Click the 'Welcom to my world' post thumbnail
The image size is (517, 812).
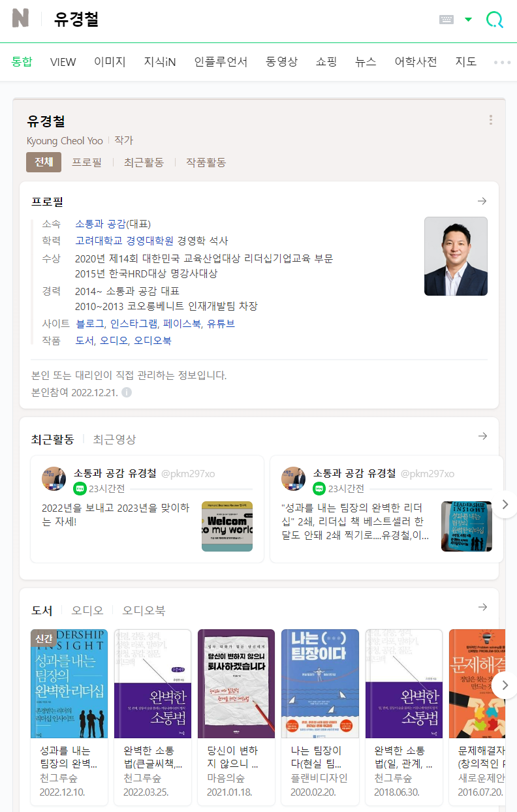point(227,526)
